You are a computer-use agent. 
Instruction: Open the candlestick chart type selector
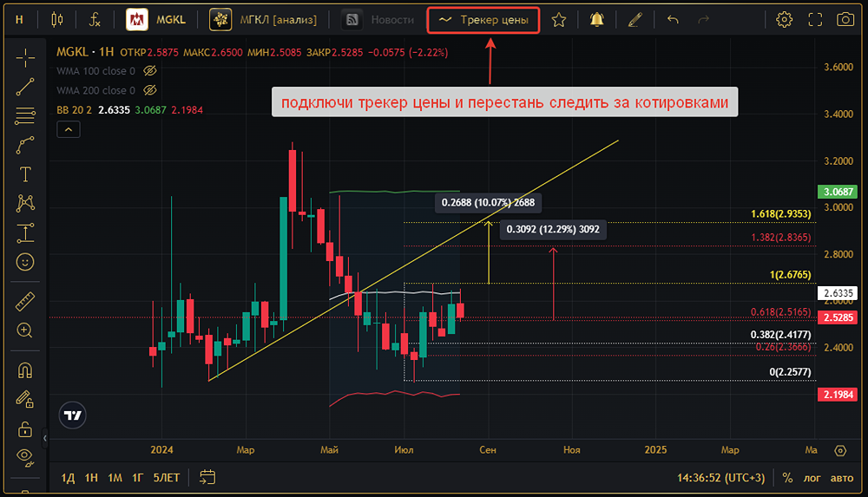pos(57,20)
